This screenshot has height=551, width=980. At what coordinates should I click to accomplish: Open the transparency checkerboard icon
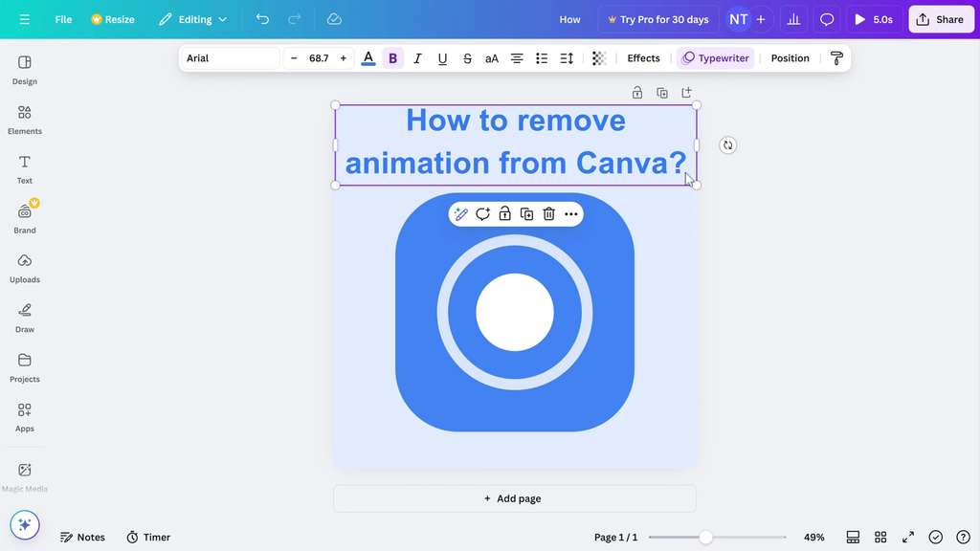(x=599, y=58)
